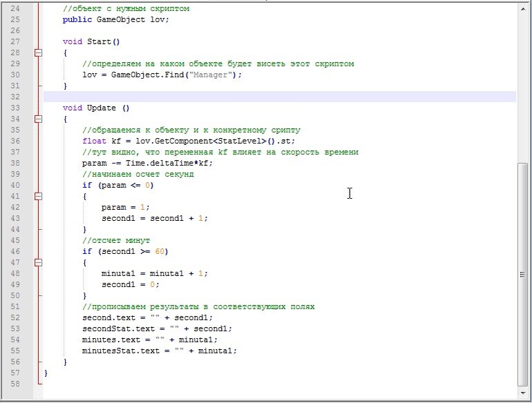532x403 pixels.
Task: Click 'public GameObject lov;' declaration
Action: [x=115, y=19]
